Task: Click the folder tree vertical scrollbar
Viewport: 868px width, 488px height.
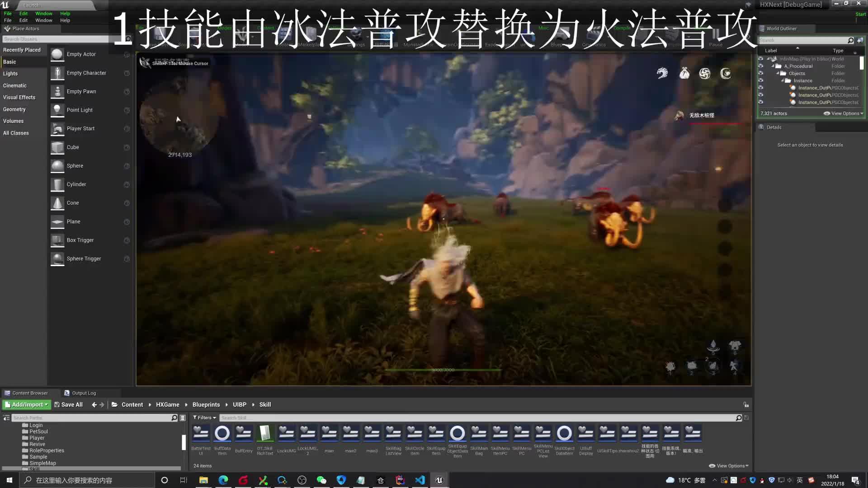Action: coord(184,442)
